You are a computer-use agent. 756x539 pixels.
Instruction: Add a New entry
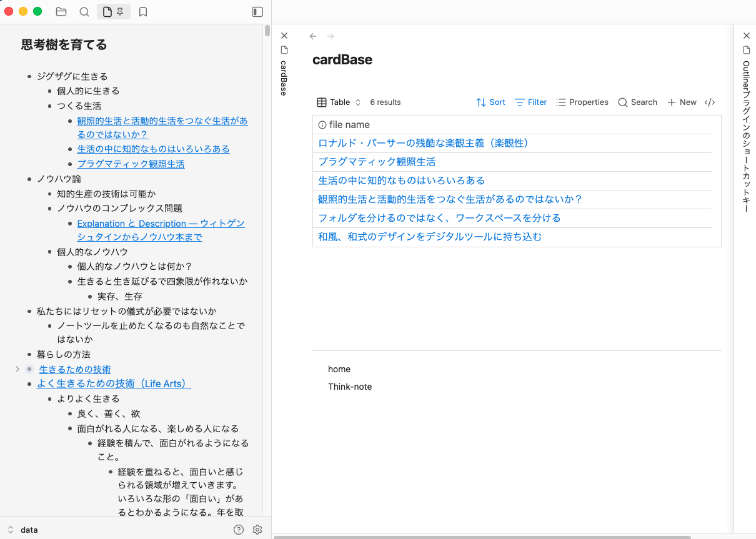(x=682, y=102)
